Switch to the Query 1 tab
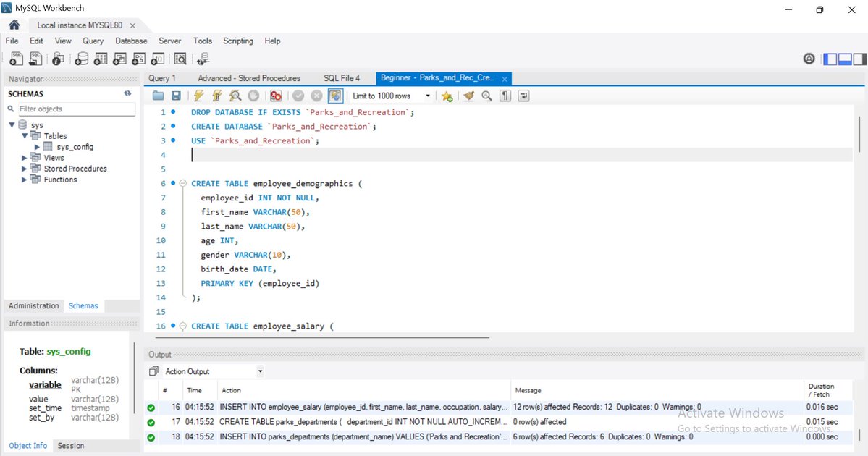This screenshot has width=868, height=456. 162,78
